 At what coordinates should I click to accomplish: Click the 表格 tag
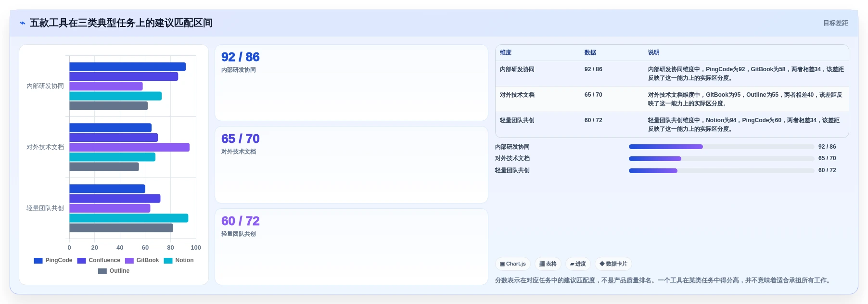pos(548,264)
